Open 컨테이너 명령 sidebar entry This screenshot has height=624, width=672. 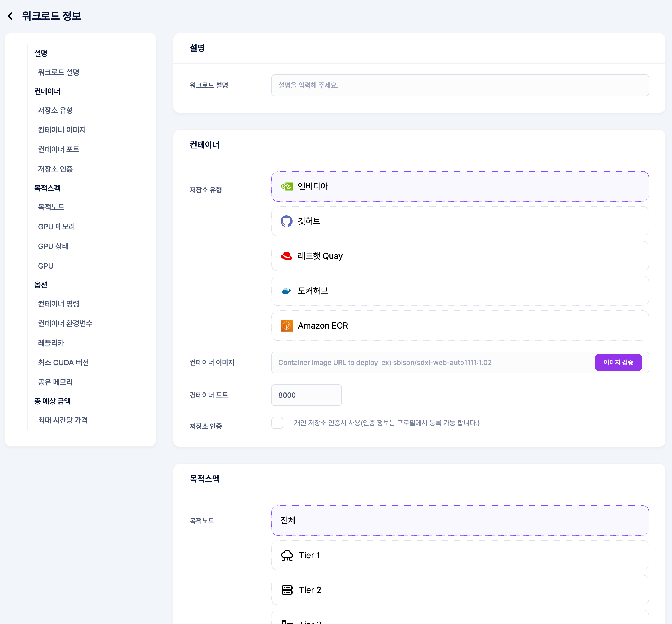tap(58, 304)
